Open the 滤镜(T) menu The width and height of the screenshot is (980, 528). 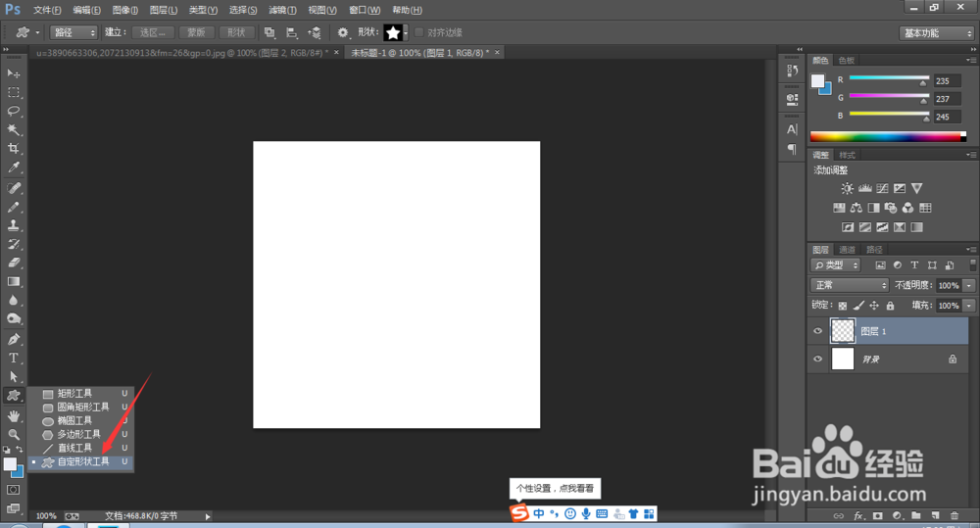coord(282,10)
